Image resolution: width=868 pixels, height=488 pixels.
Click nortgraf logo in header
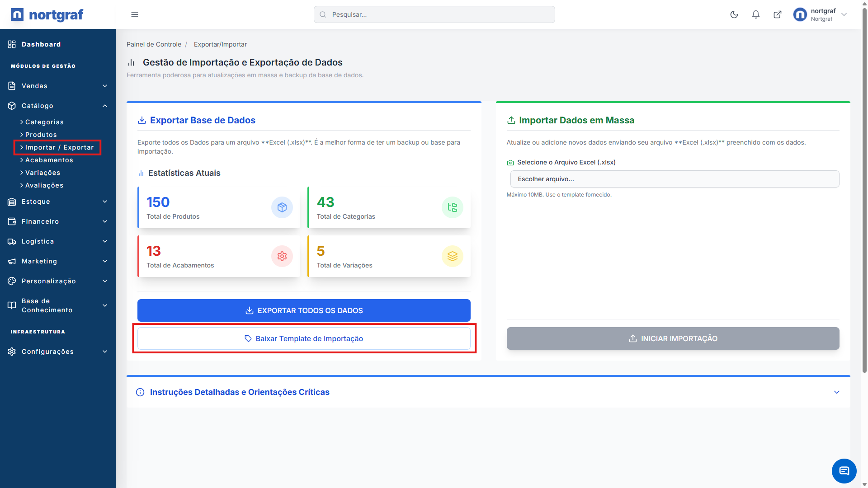pyautogui.click(x=47, y=14)
